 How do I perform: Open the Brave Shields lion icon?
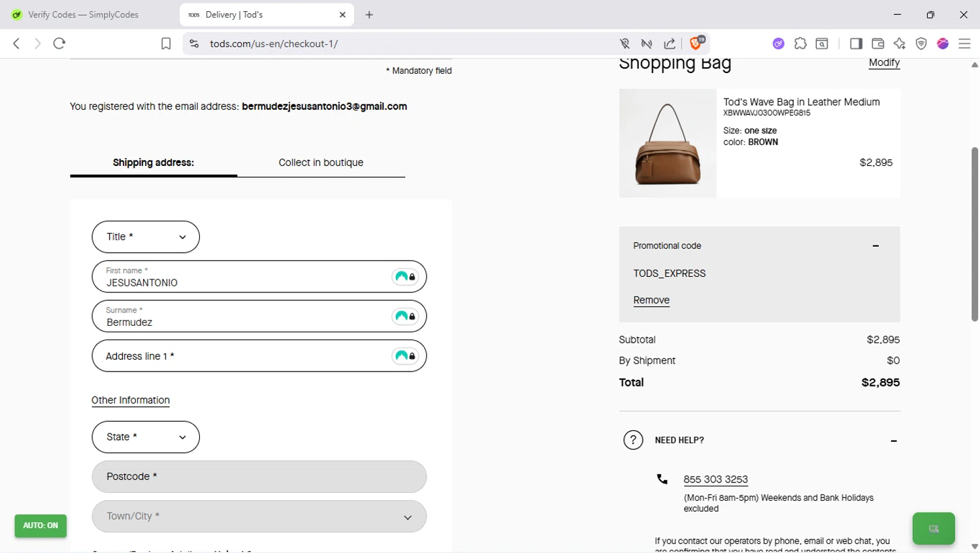coord(696,43)
